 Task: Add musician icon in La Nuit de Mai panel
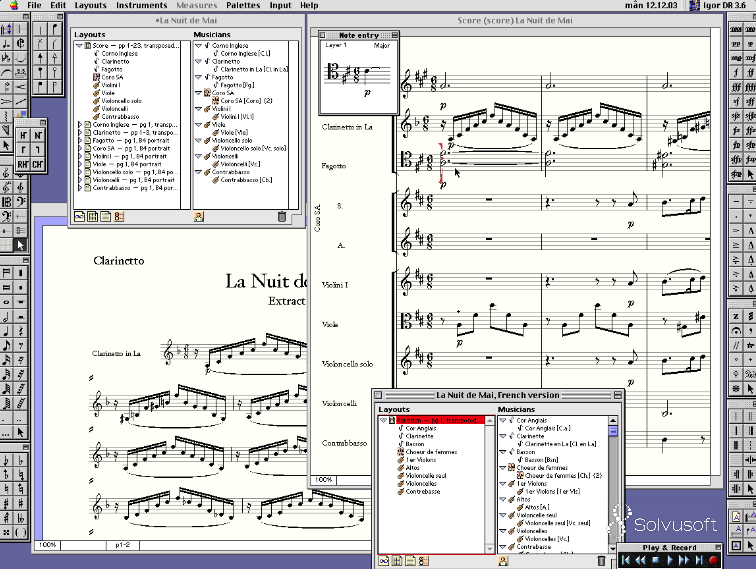click(199, 217)
